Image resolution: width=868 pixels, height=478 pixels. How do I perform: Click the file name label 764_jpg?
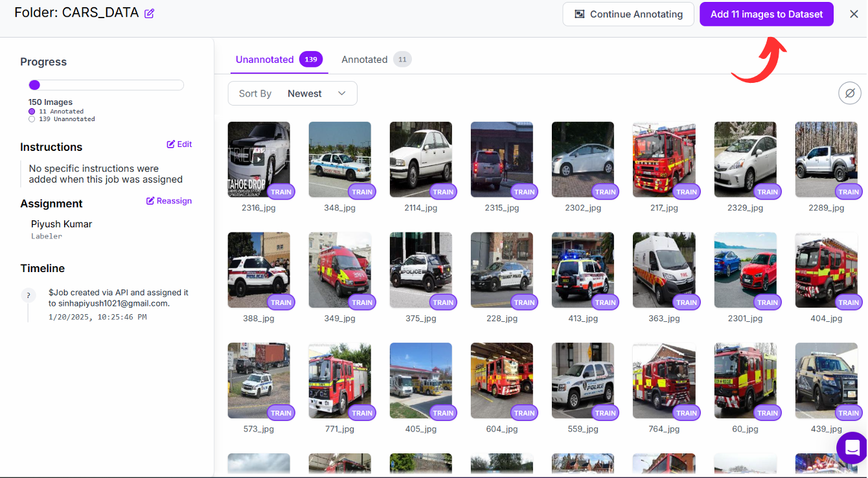tap(665, 429)
